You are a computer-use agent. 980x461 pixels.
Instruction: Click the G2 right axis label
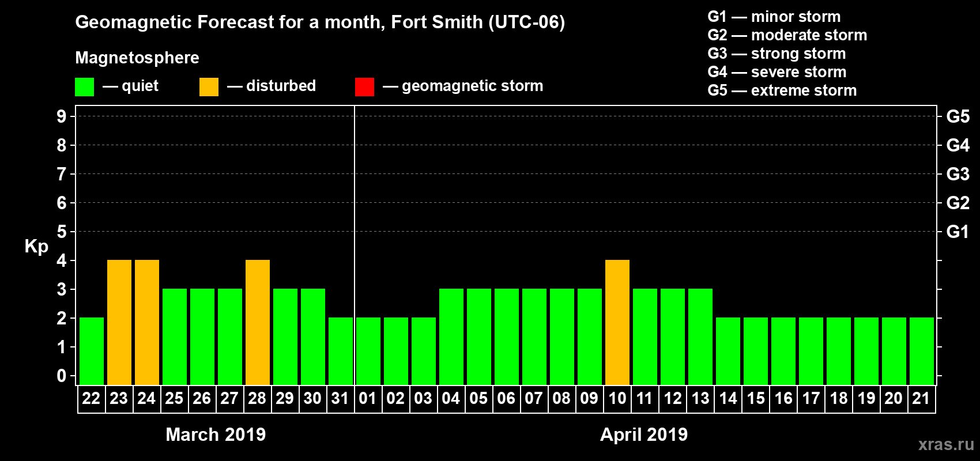coord(958,203)
